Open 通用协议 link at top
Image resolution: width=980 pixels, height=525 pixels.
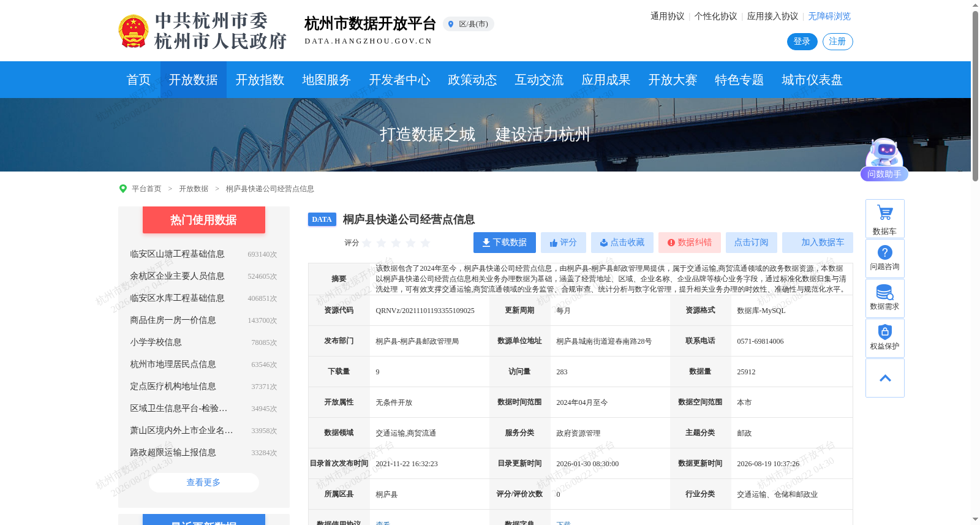coord(667,16)
